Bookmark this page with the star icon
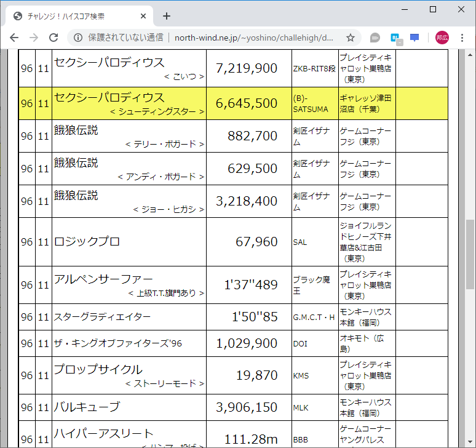The image size is (476, 448). [351, 38]
